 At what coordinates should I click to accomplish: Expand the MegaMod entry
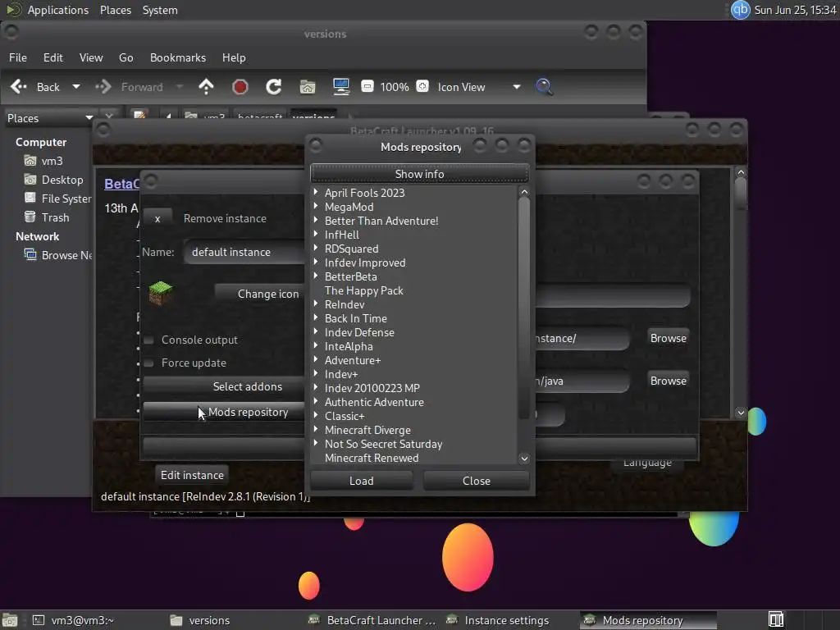[316, 206]
